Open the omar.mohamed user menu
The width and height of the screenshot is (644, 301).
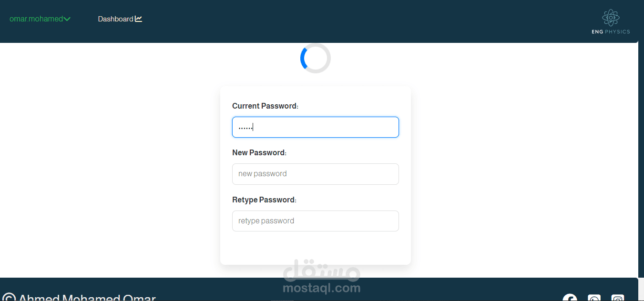pos(40,19)
